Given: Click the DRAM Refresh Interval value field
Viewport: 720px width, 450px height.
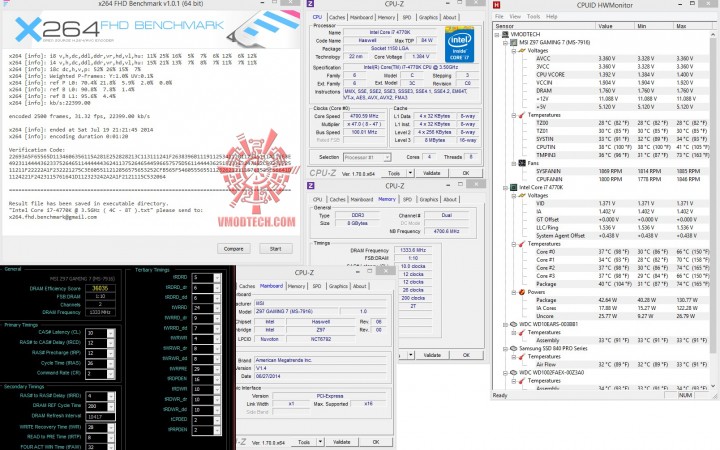Looking at the screenshot, I should point(101,416).
